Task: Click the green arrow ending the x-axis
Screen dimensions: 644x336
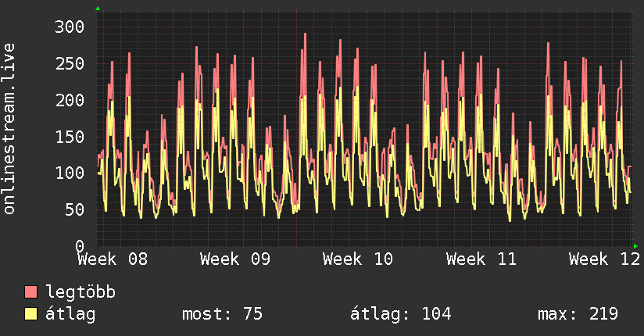Action: 635,246
